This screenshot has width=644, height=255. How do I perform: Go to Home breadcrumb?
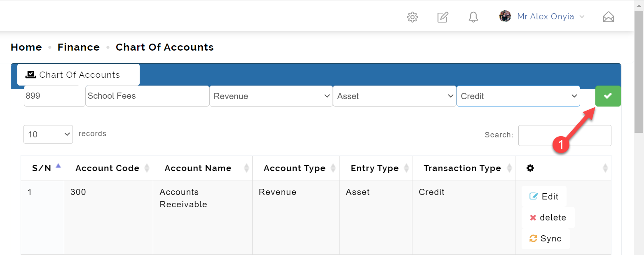coord(26,47)
